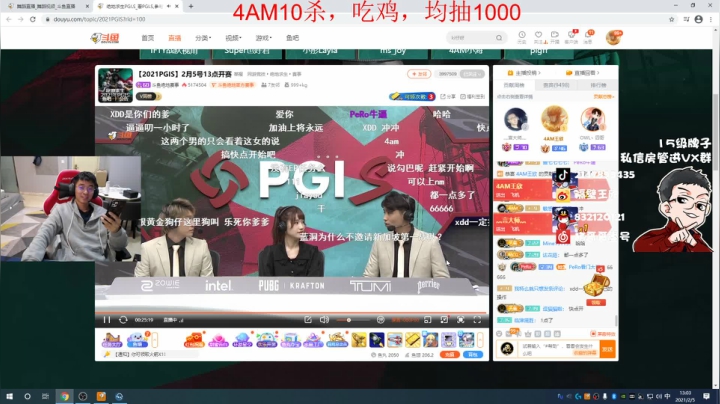The width and height of the screenshot is (720, 404).
Task: Expand gift list with right arrow
Action: click(480, 340)
